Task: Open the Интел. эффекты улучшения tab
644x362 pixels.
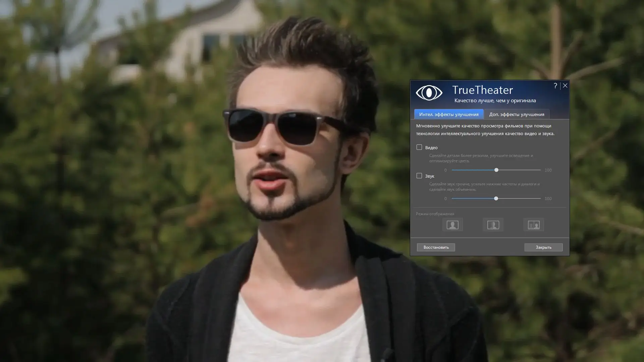Action: coord(449,114)
